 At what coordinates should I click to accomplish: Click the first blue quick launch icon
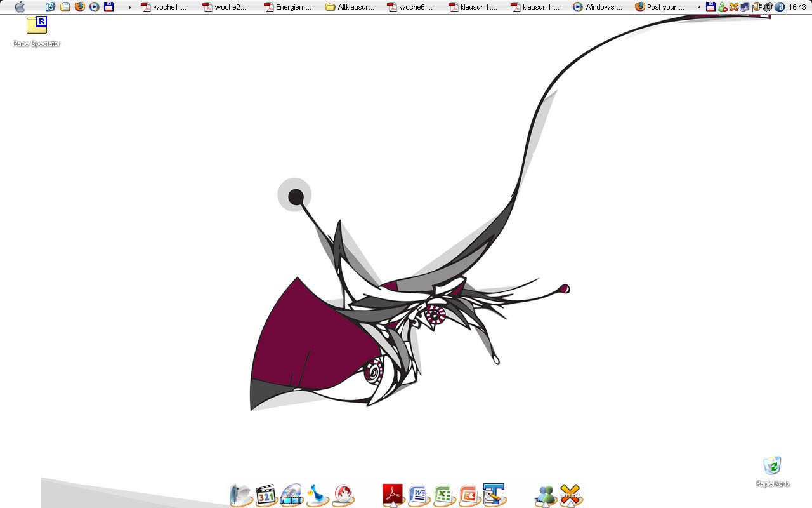point(51,7)
